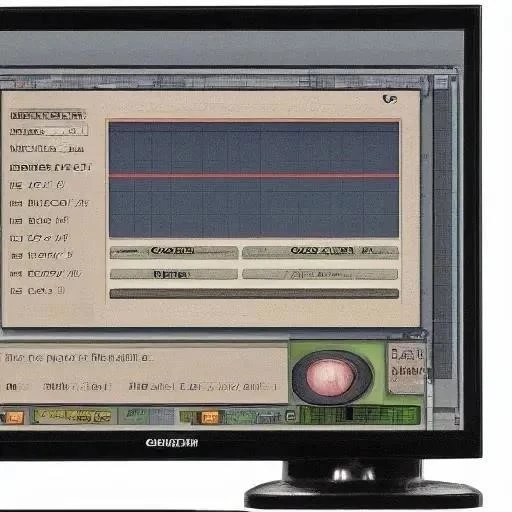The height and width of the screenshot is (512, 512).
Task: Toggle the first small checkbox in the left list
Action: click(x=15, y=186)
